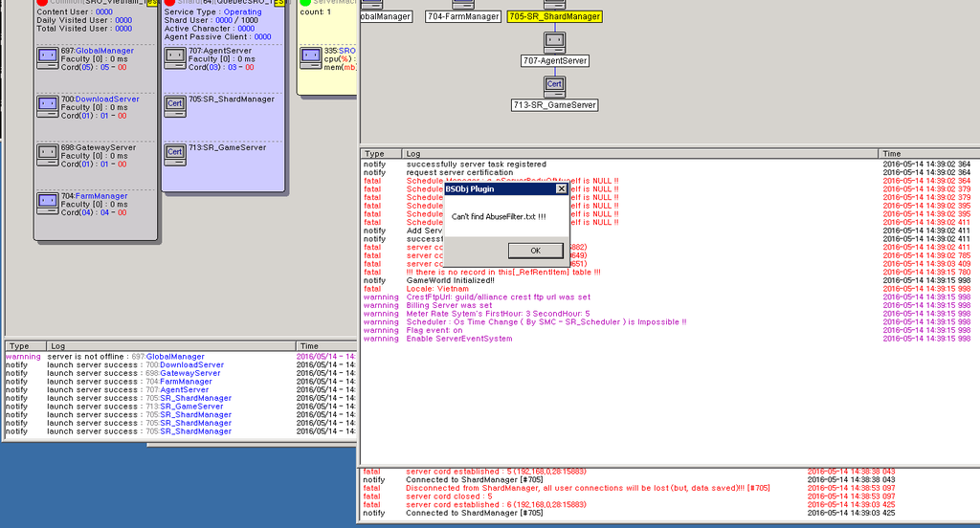This screenshot has width=980, height=528.
Task: Select the 700 DownloadServer computer icon
Action: coord(48,106)
